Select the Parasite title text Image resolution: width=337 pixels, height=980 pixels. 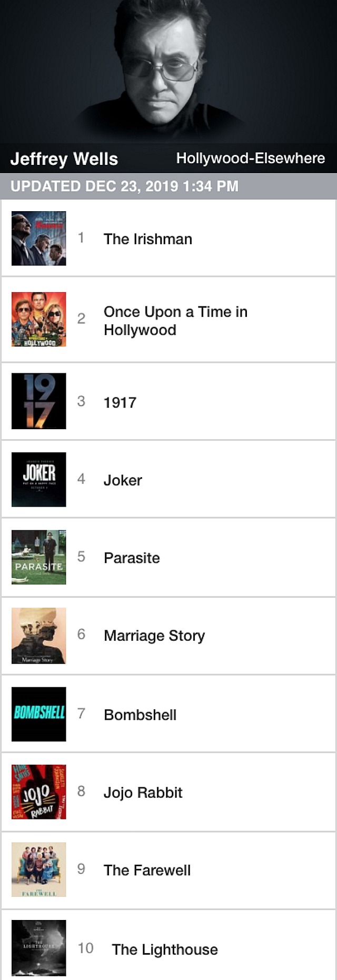[x=132, y=558]
